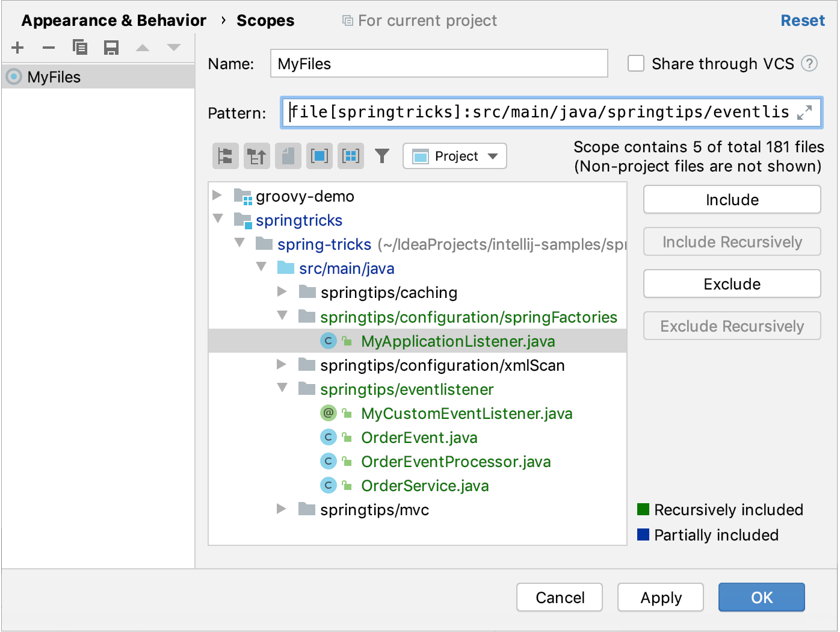Click the funnel filter icon

click(382, 156)
